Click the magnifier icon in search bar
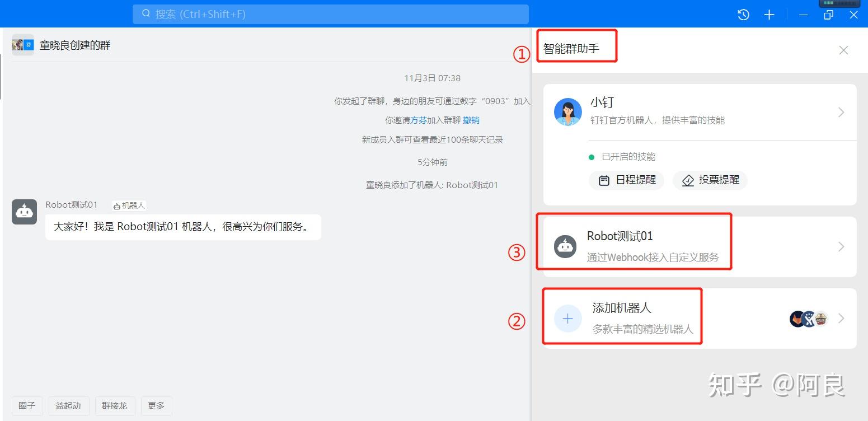Screen dimensions: 868x421 click(x=146, y=13)
